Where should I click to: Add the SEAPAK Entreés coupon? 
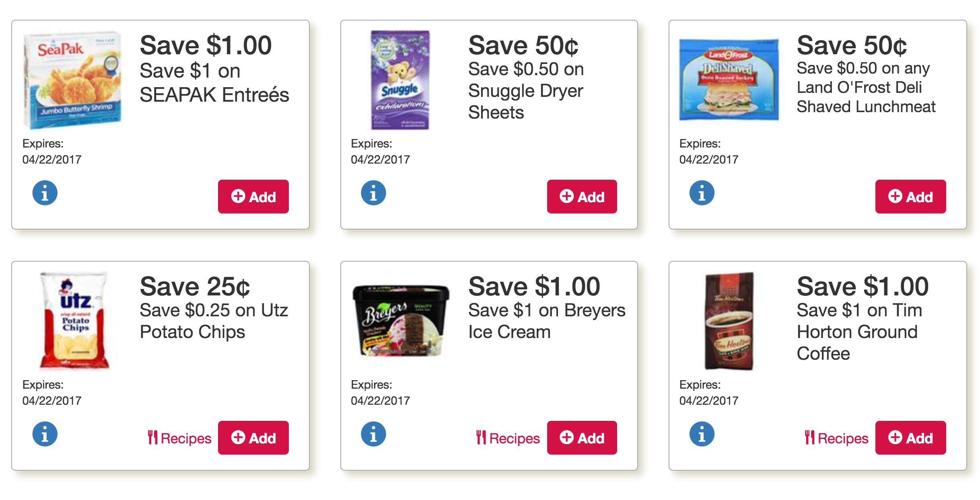point(253,197)
